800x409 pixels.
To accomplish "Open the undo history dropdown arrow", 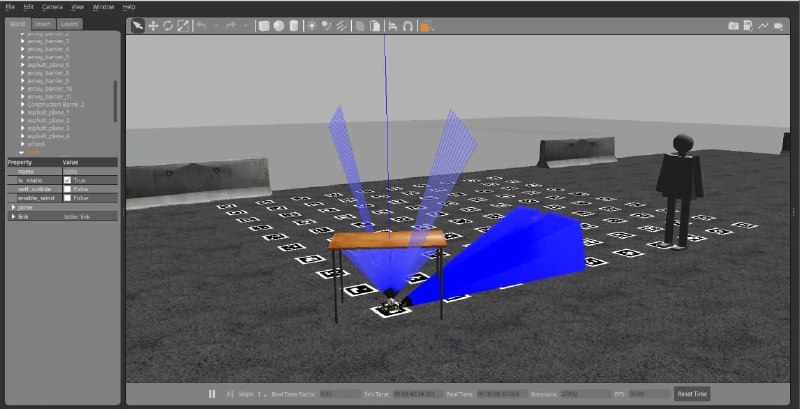I will pos(216,26).
